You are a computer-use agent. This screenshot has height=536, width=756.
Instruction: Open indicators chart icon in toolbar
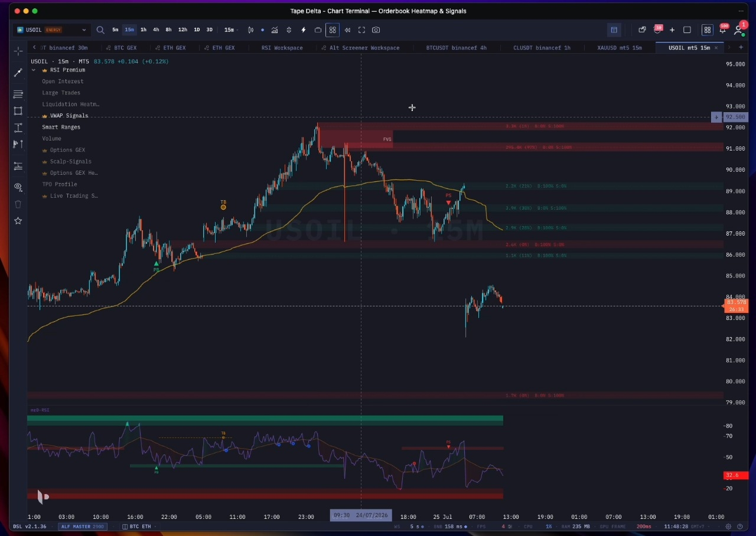[275, 30]
